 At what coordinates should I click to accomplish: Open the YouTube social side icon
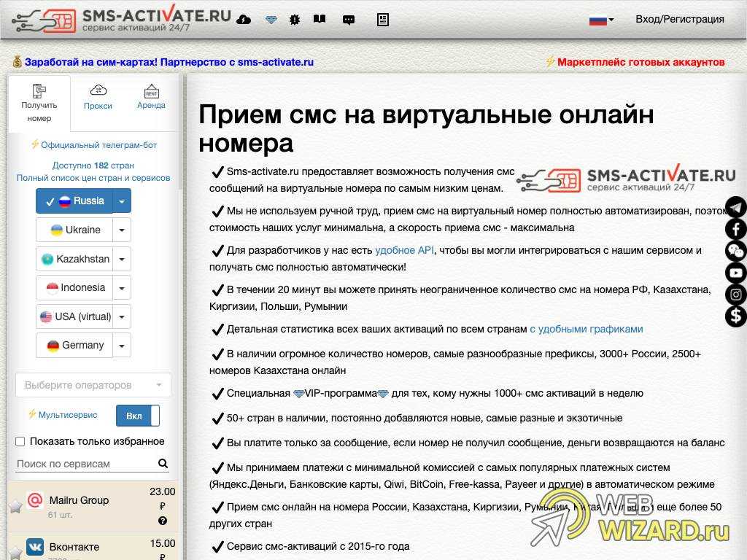click(x=736, y=273)
